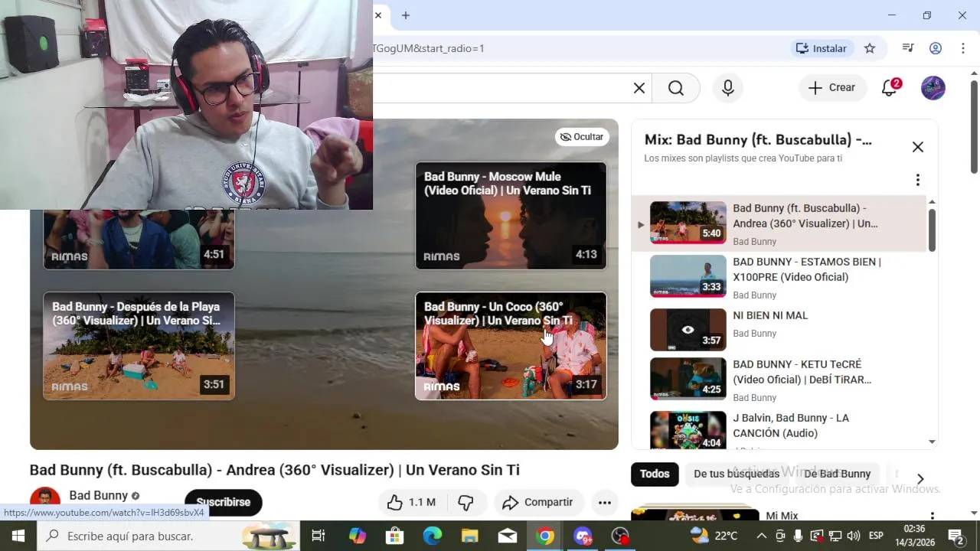Select the Todos filter chip
This screenshot has width=980, height=551.
click(655, 474)
